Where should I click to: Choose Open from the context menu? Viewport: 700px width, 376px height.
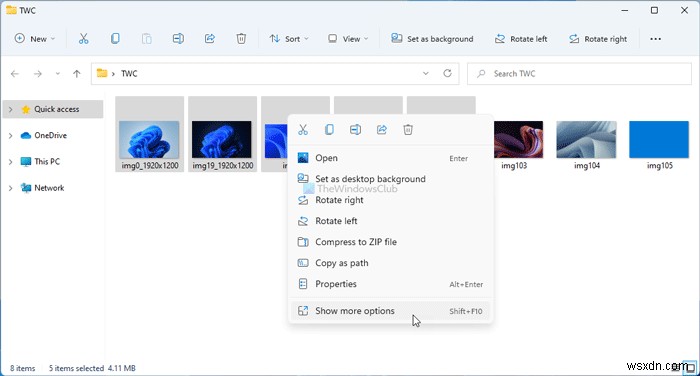(x=390, y=158)
